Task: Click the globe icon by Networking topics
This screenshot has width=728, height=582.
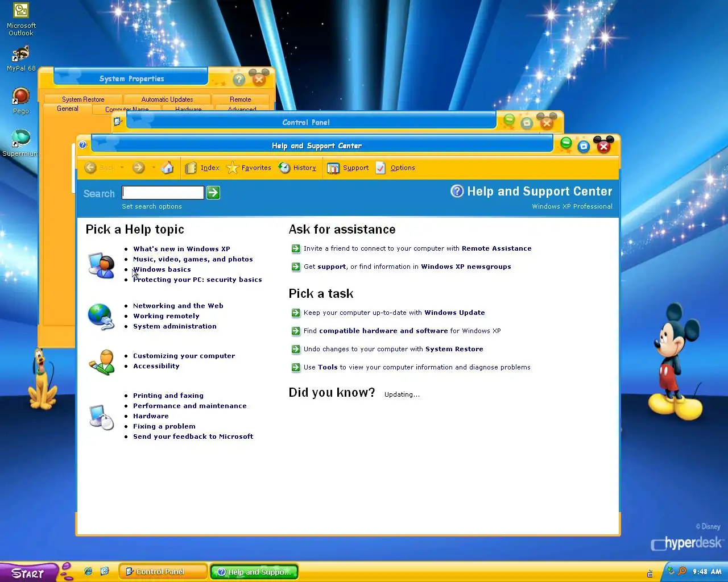Action: click(101, 316)
